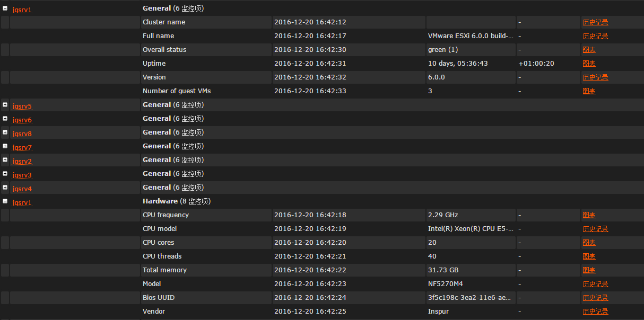Open the jqsrv1 host link beside General

[22, 10]
